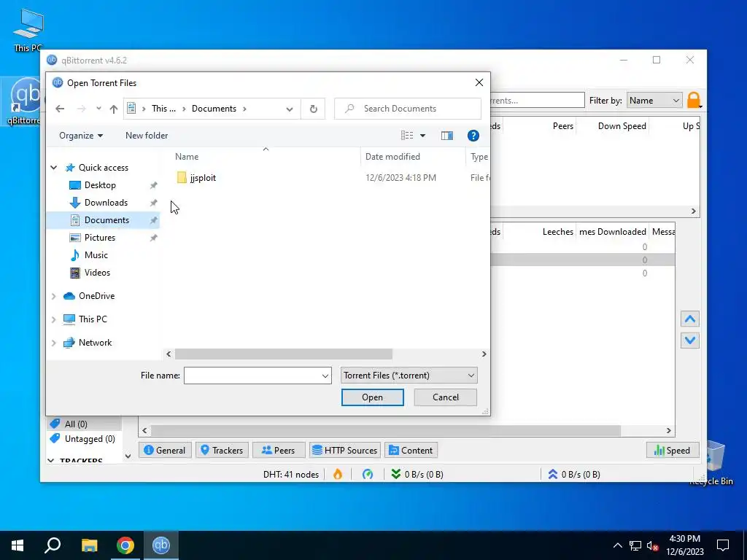Open the Organize menu
Viewport: 747px width, 560px height.
point(81,136)
